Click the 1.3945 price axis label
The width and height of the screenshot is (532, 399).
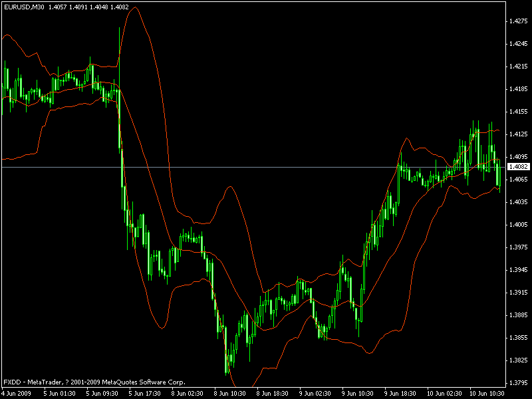coord(519,270)
